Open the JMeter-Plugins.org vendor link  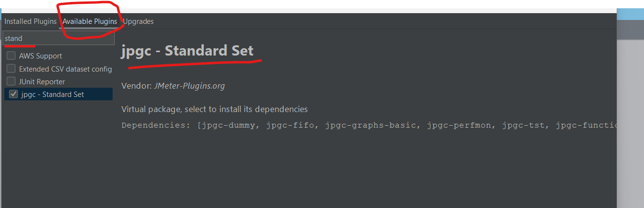pyautogui.click(x=190, y=86)
